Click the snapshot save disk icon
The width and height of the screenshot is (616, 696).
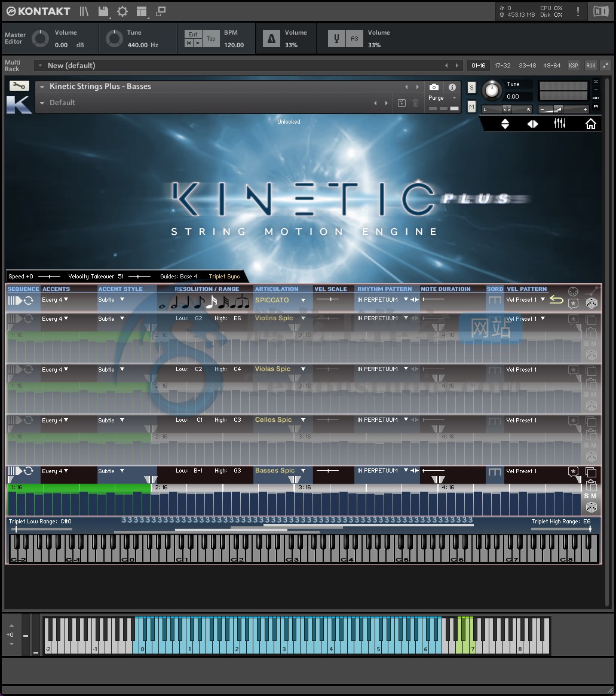click(402, 103)
